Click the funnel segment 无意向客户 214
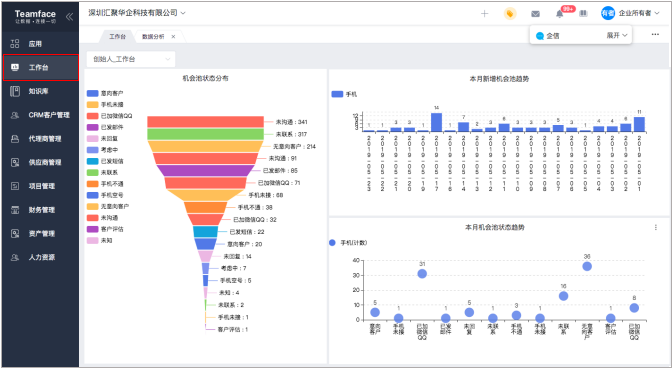The width and height of the screenshot is (672, 368). [x=205, y=147]
